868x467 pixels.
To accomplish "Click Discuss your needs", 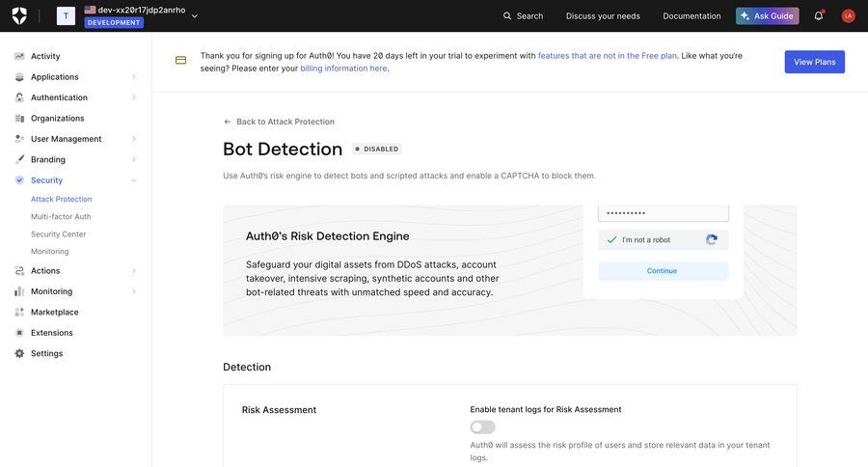I will click(603, 16).
